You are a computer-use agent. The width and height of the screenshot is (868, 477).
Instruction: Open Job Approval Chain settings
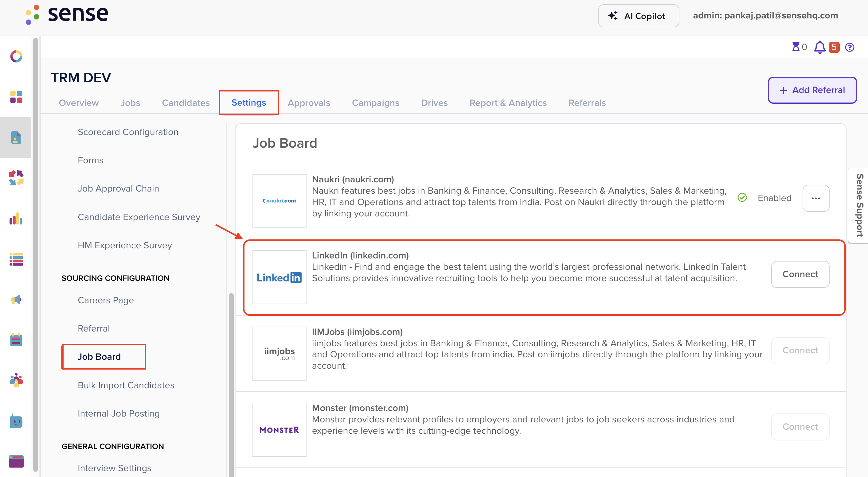[118, 188]
